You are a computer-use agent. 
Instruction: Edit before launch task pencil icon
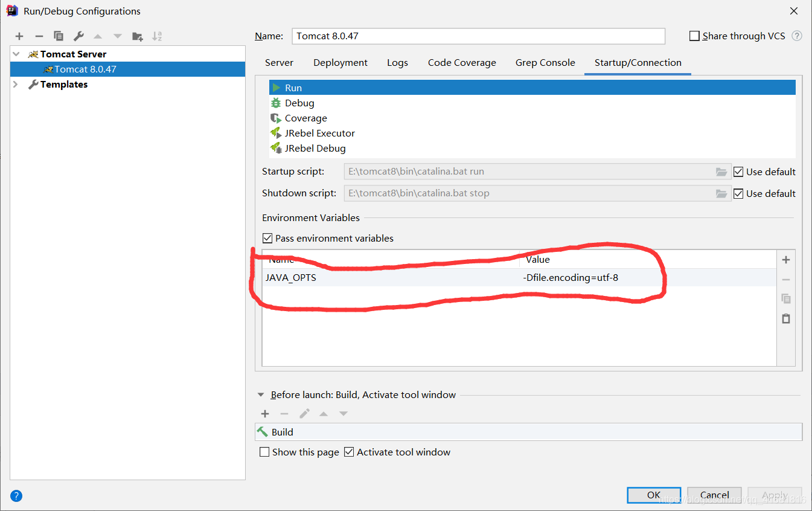point(304,414)
